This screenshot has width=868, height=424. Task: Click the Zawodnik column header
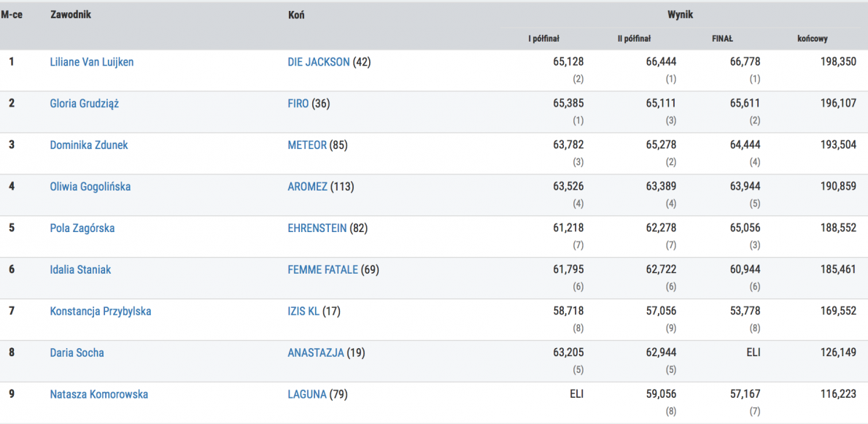click(70, 15)
